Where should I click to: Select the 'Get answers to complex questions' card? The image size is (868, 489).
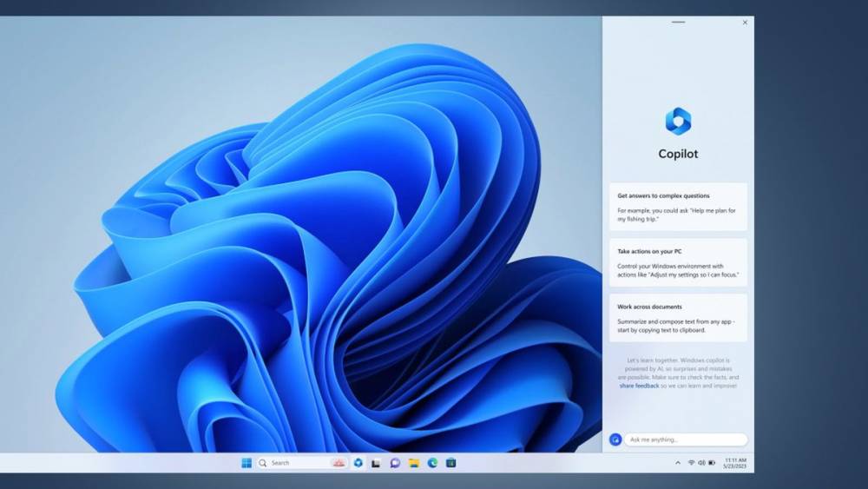pyautogui.click(x=678, y=207)
